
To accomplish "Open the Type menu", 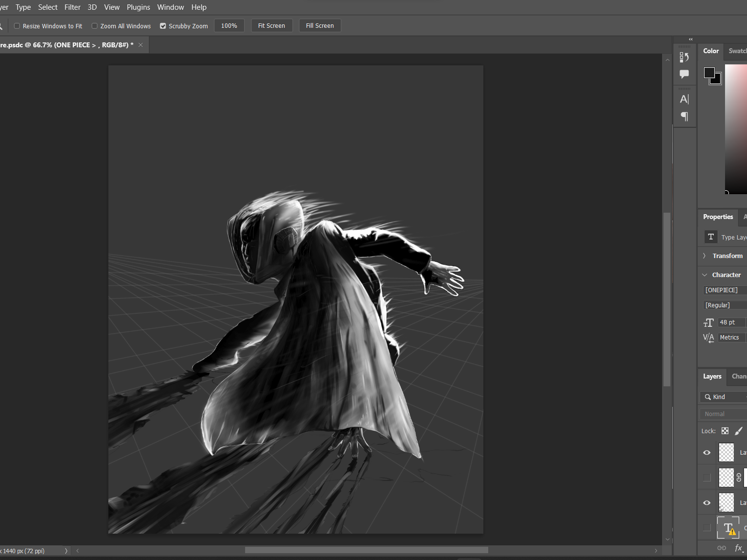I will pyautogui.click(x=23, y=7).
